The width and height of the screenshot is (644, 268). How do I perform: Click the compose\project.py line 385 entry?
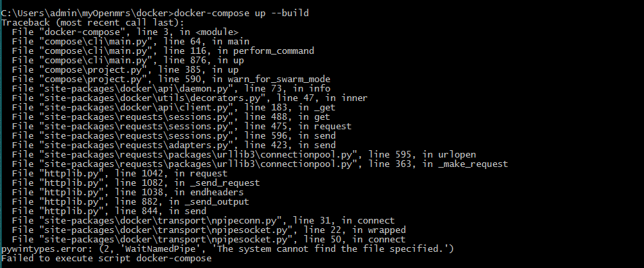(125, 70)
